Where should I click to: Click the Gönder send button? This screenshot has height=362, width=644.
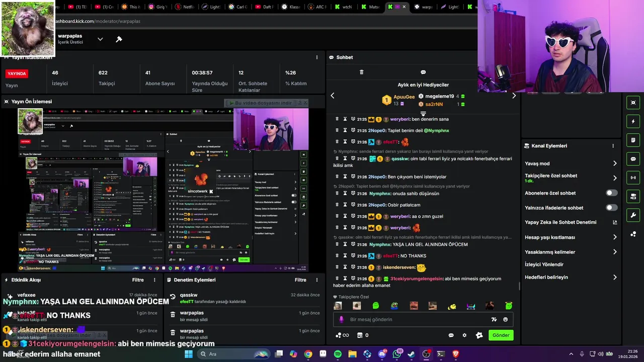click(501, 335)
